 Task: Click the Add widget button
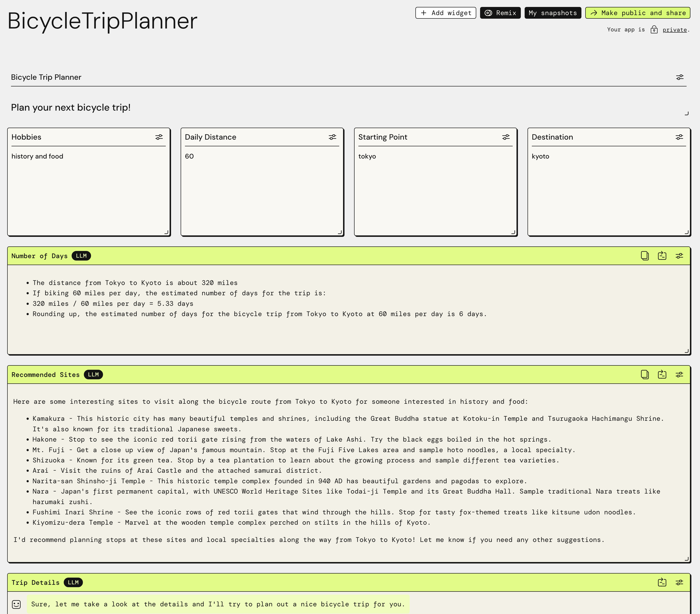pos(446,13)
